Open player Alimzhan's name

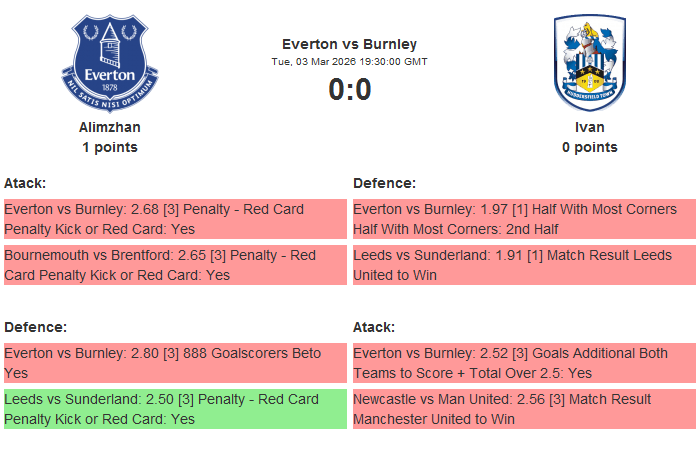(110, 127)
